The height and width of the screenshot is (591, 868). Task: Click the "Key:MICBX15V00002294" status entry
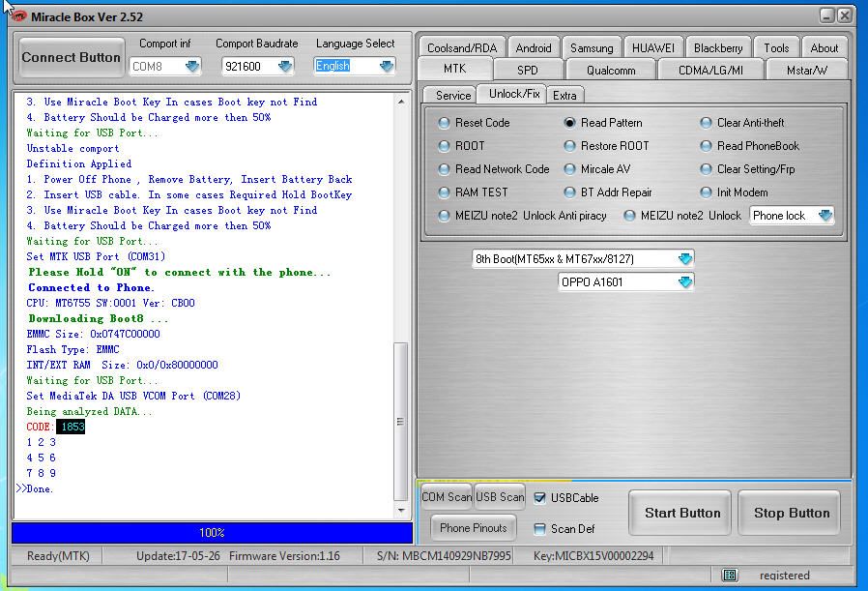[593, 555]
